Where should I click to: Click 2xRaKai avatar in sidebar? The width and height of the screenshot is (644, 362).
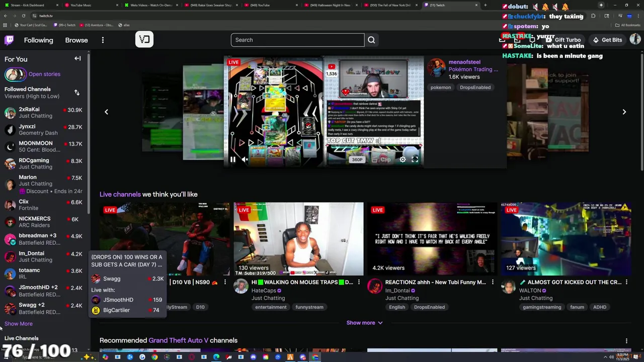[x=10, y=113]
